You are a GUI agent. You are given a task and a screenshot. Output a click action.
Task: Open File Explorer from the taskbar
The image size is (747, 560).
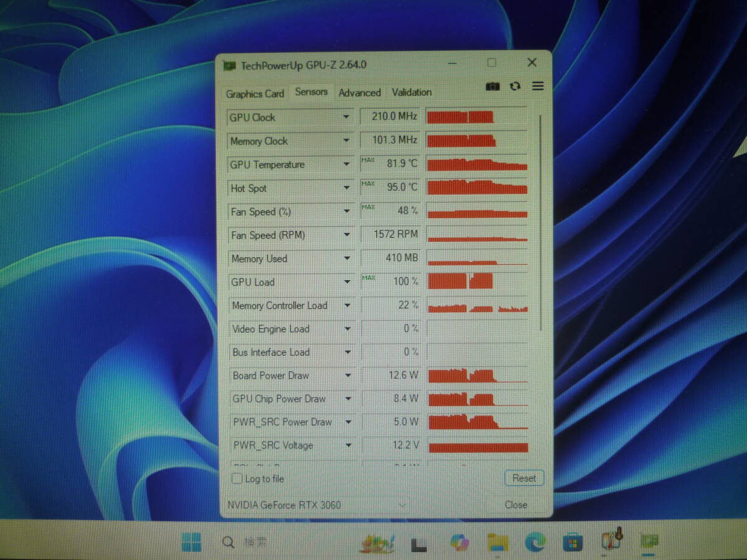pyautogui.click(x=497, y=543)
